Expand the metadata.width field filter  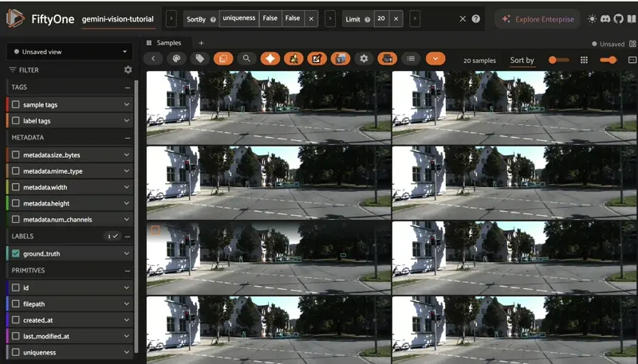pyautogui.click(x=126, y=187)
